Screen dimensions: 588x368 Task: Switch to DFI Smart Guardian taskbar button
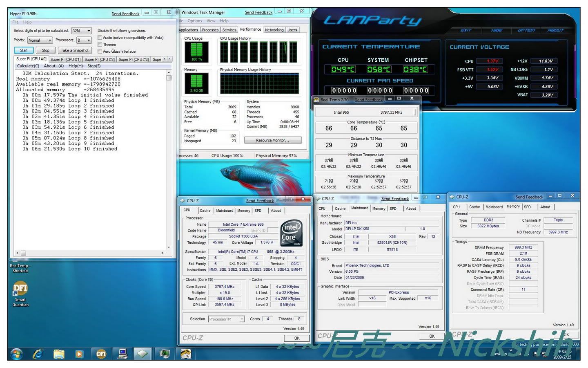[101, 354]
